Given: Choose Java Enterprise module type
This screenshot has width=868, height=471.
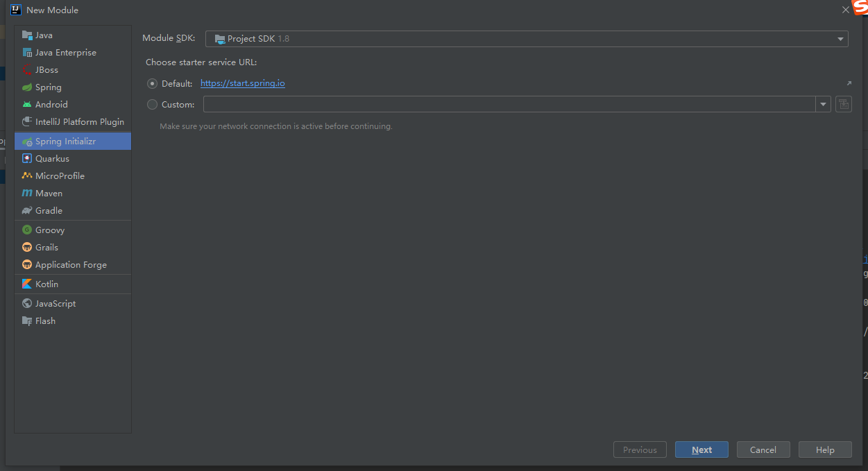Looking at the screenshot, I should (x=73, y=53).
